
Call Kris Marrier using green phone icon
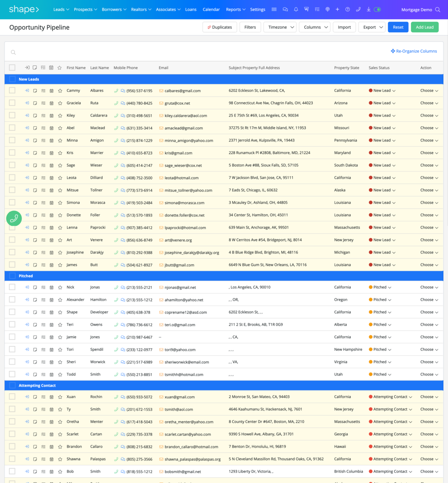point(116,153)
